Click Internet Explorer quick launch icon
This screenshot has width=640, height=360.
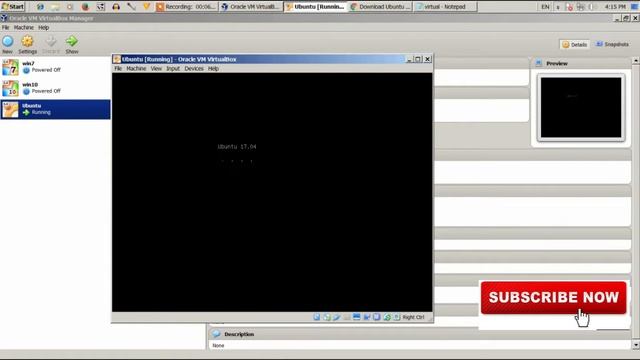click(x=40, y=7)
